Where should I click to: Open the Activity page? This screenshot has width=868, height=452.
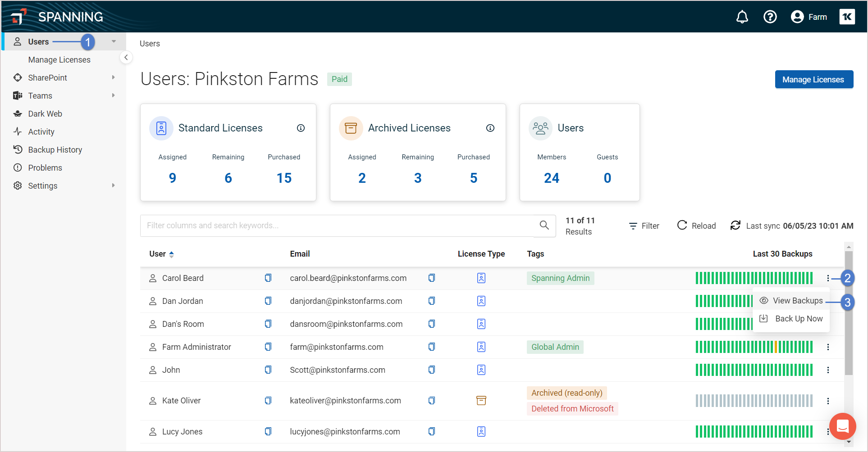(x=41, y=132)
